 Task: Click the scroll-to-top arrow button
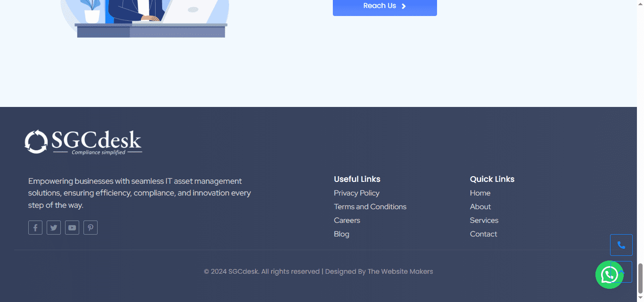(628, 272)
